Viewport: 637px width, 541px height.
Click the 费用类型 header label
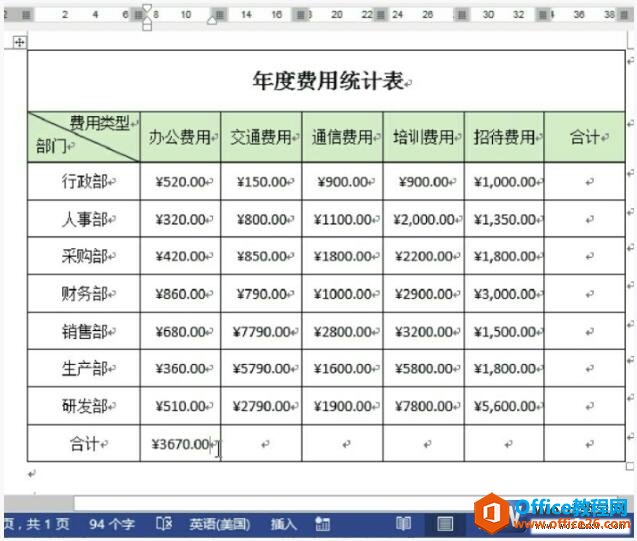tap(100, 123)
